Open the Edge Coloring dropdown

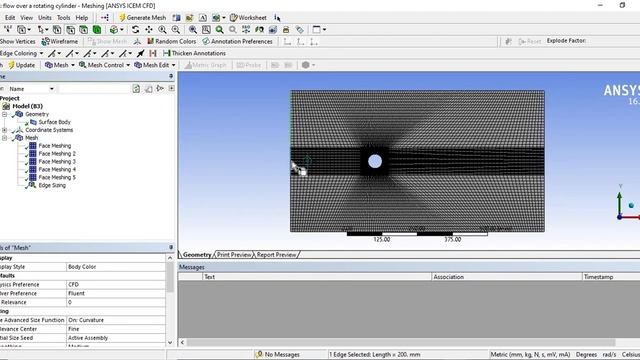point(22,53)
